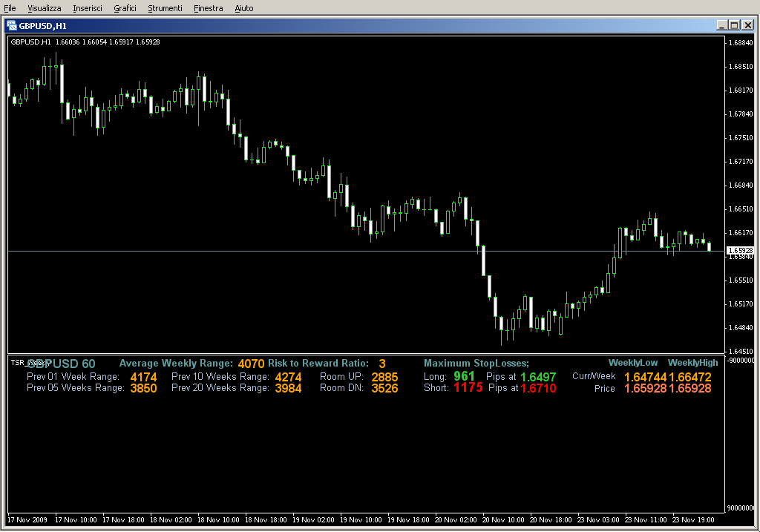The image size is (760, 532).
Task: Click Prev 05 Weeks Range value 3850
Action: (143, 388)
